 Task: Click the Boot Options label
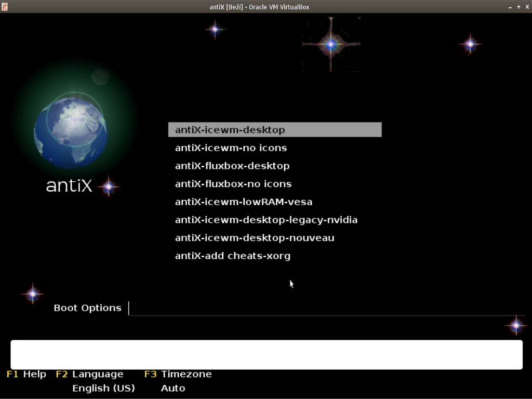(x=87, y=308)
